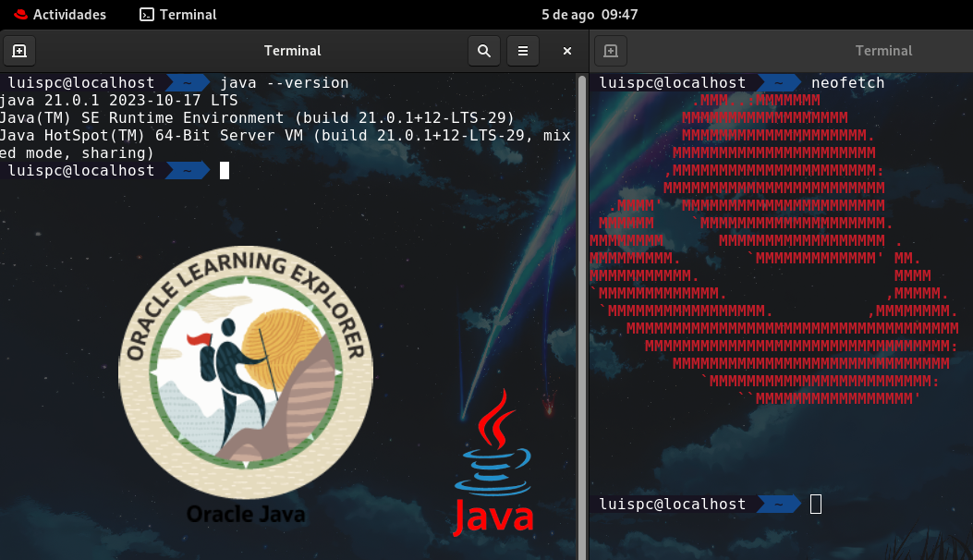The image size is (973, 560).
Task: Click 'luispc@localhost' at right terminal's bottom prompt
Action: coord(673,505)
